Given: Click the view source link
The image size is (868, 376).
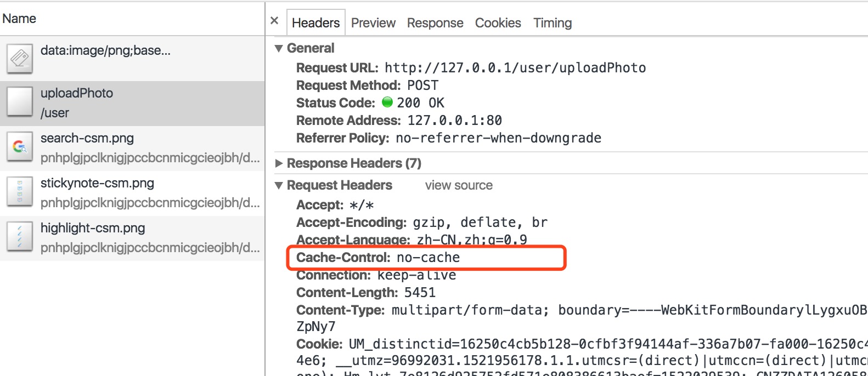Looking at the screenshot, I should pos(459,185).
